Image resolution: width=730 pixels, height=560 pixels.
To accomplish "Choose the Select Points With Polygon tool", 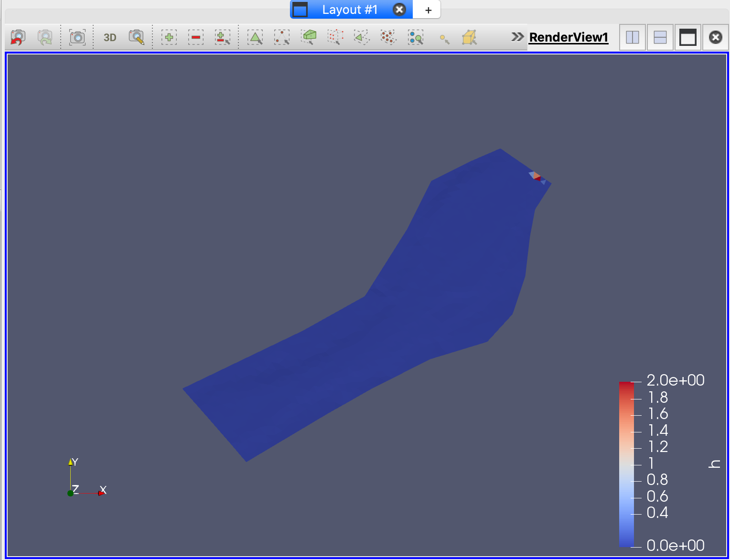I will [388, 37].
